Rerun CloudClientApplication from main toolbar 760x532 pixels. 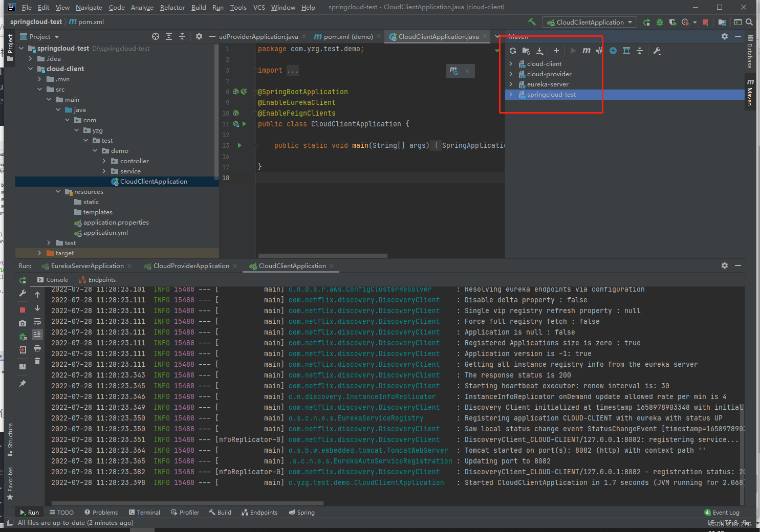[647, 22]
